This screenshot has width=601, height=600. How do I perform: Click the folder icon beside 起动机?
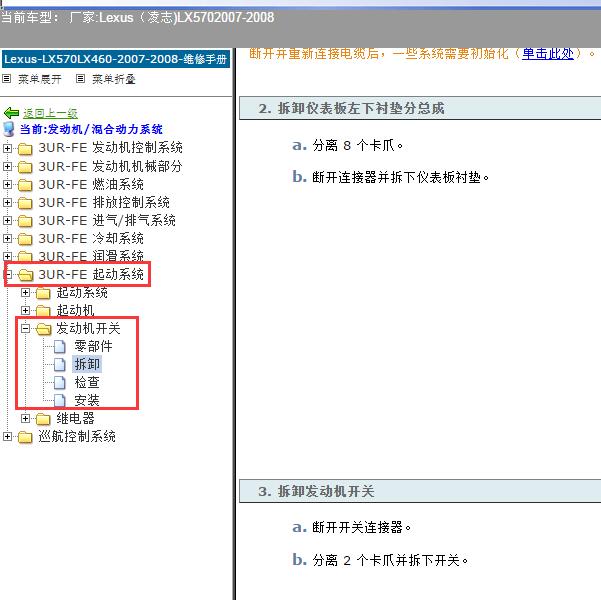[x=43, y=310]
